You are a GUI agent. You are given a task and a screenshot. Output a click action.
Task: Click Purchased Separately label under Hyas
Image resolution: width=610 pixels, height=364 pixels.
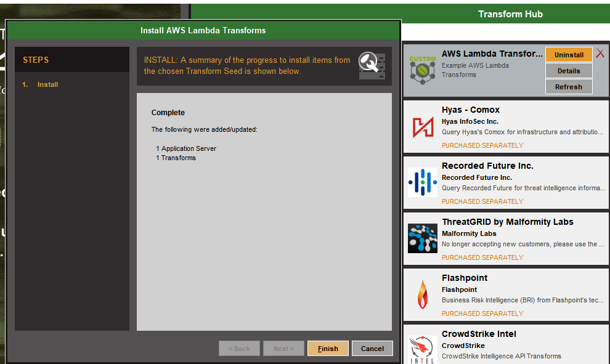[x=482, y=145]
